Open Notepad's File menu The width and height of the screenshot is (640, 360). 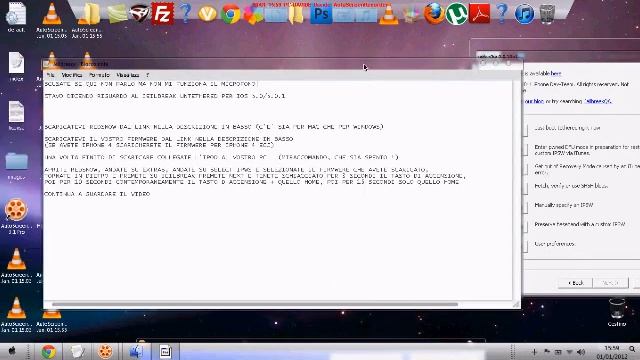[x=50, y=75]
